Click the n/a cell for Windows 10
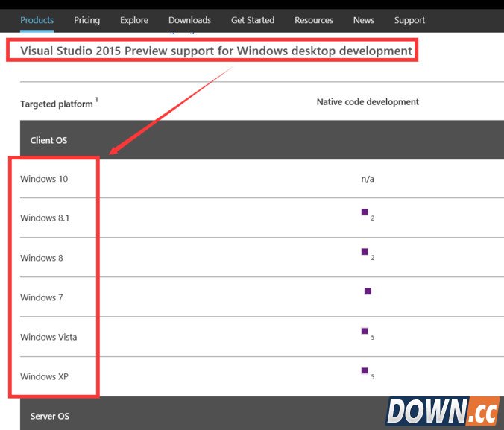This screenshot has height=430, width=504. pyautogui.click(x=368, y=179)
